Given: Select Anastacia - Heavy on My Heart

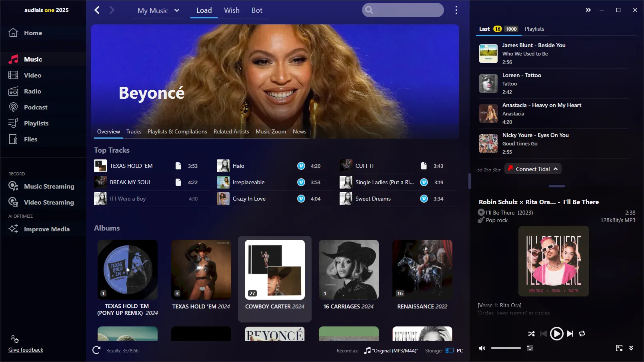Looking at the screenshot, I should point(553,113).
